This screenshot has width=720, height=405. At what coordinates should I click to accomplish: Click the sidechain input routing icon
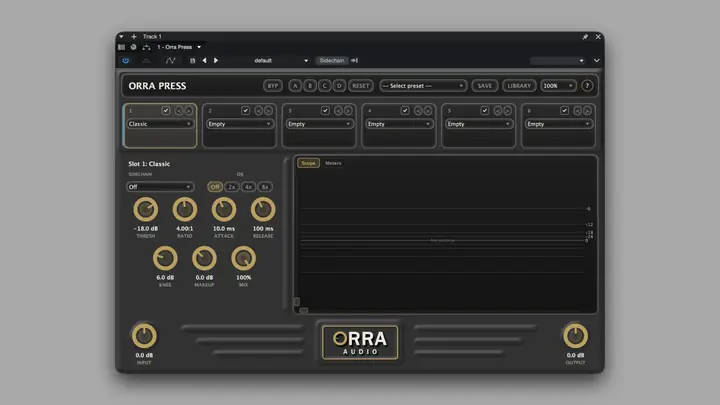(354, 61)
